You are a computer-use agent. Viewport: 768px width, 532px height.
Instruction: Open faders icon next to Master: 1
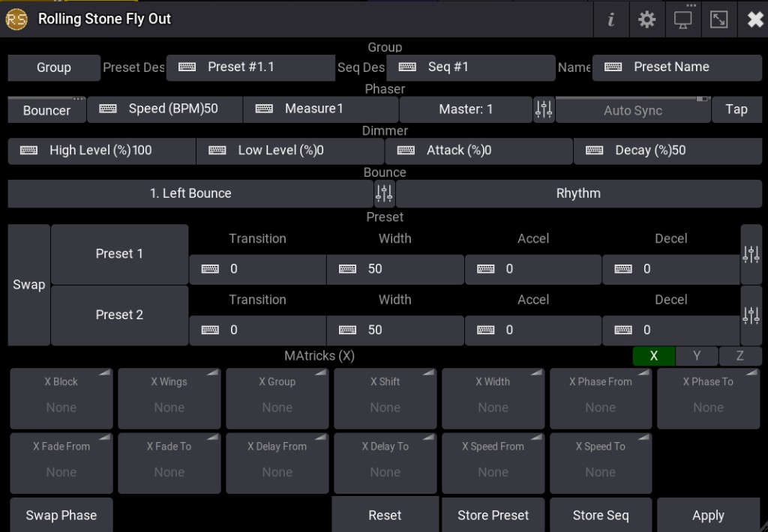(544, 109)
